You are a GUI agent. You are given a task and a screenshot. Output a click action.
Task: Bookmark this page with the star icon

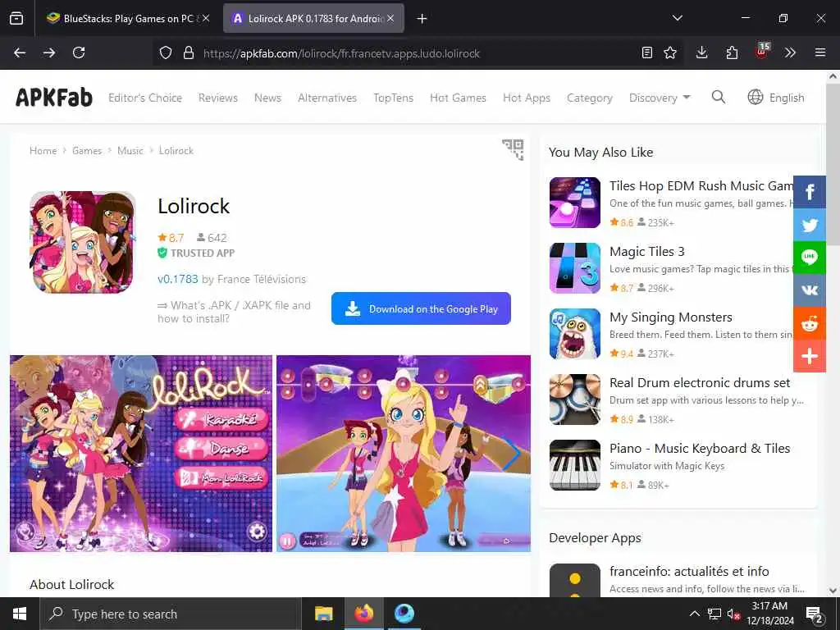click(670, 52)
